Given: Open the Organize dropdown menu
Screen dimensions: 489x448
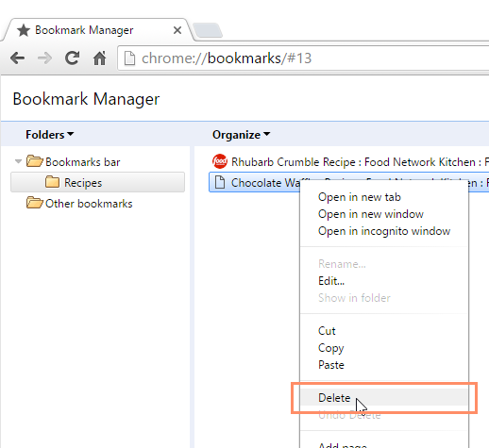Looking at the screenshot, I should pyautogui.click(x=241, y=135).
